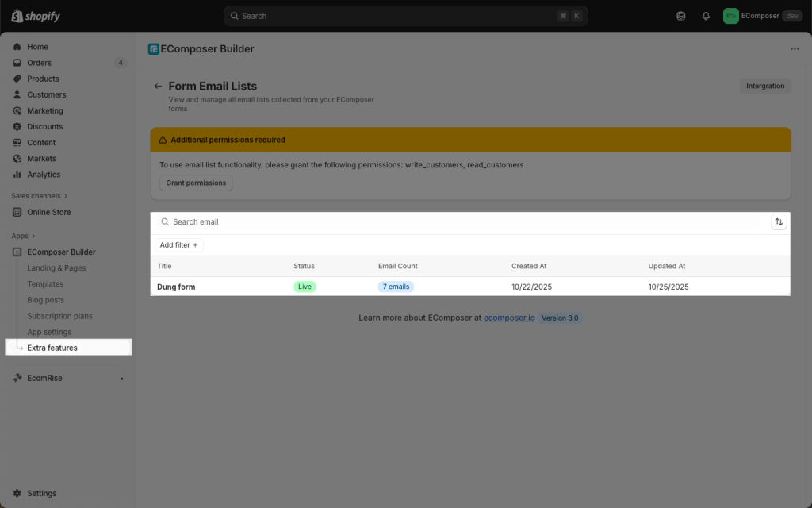The image size is (812, 508).
Task: Open the Add filter dropdown
Action: tap(178, 245)
